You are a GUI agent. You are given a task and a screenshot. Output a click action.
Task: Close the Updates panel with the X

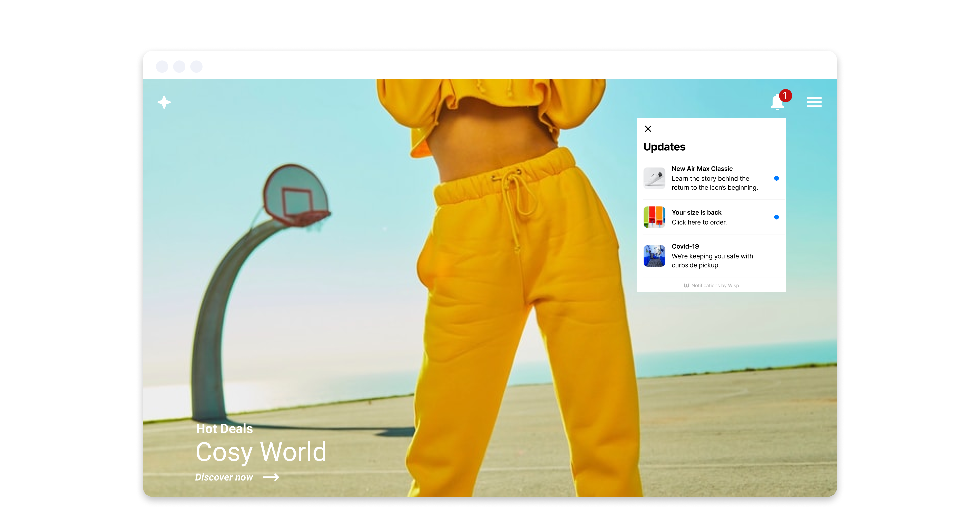(648, 129)
